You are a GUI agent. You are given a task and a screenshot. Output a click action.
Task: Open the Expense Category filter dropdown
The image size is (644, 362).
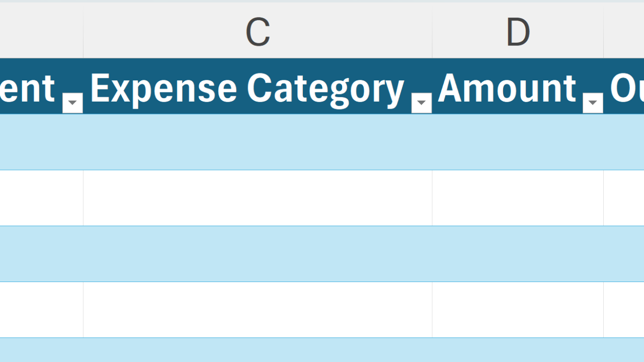point(421,103)
